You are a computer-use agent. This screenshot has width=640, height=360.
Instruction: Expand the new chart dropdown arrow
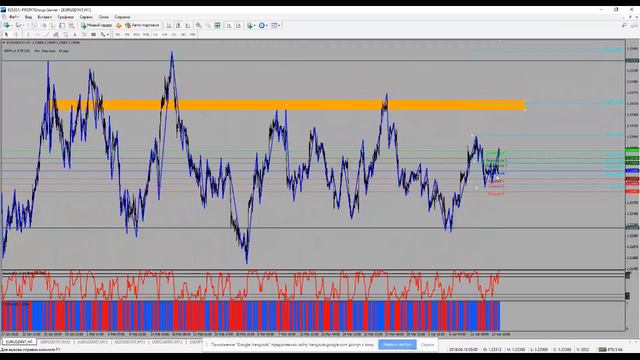11,25
